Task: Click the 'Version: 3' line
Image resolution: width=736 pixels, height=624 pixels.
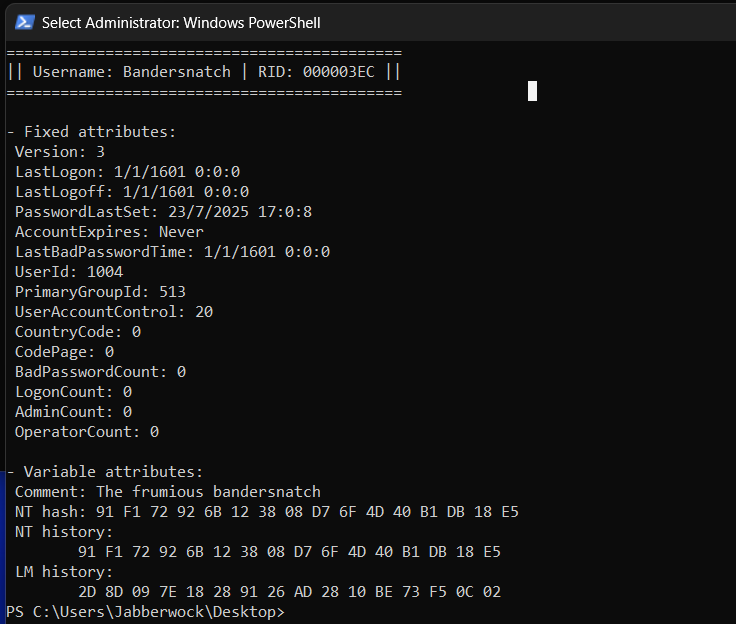Action: [60, 152]
